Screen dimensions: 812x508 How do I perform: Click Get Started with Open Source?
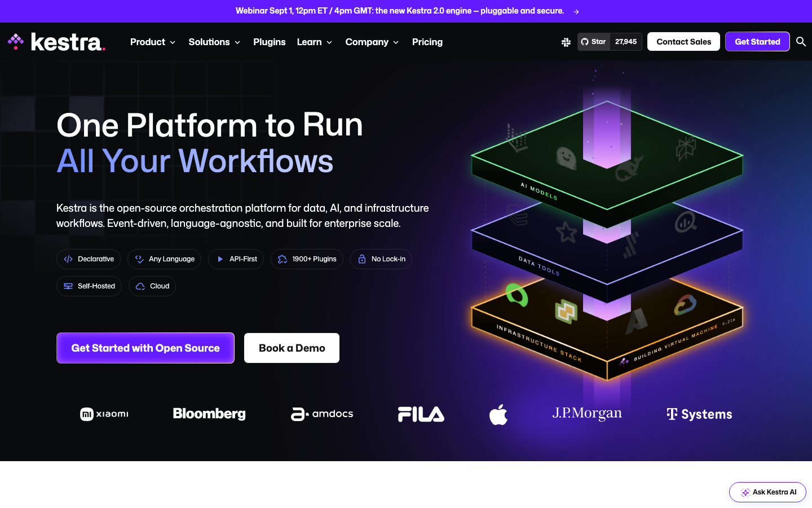click(145, 348)
